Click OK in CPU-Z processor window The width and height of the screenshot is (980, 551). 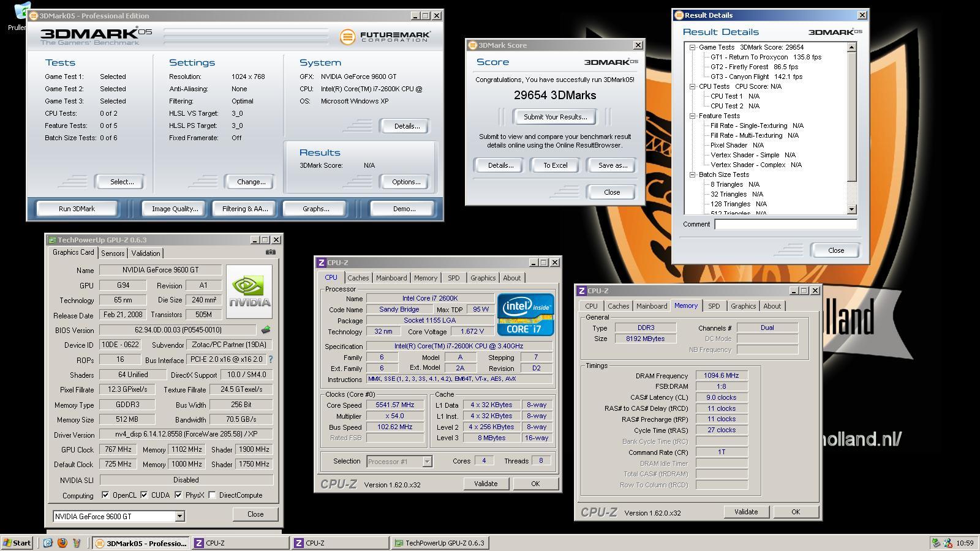tap(535, 484)
